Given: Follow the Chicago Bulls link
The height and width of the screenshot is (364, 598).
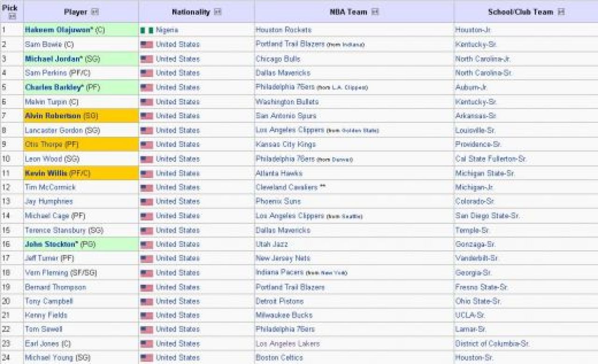Looking at the screenshot, I should tap(278, 59).
